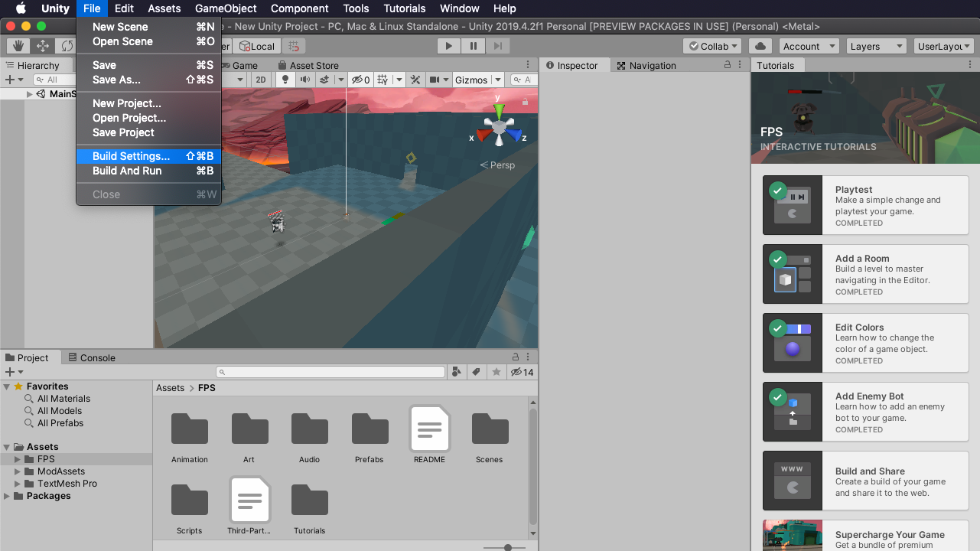Select All Materials favorite search
The image size is (980, 551).
[63, 399]
